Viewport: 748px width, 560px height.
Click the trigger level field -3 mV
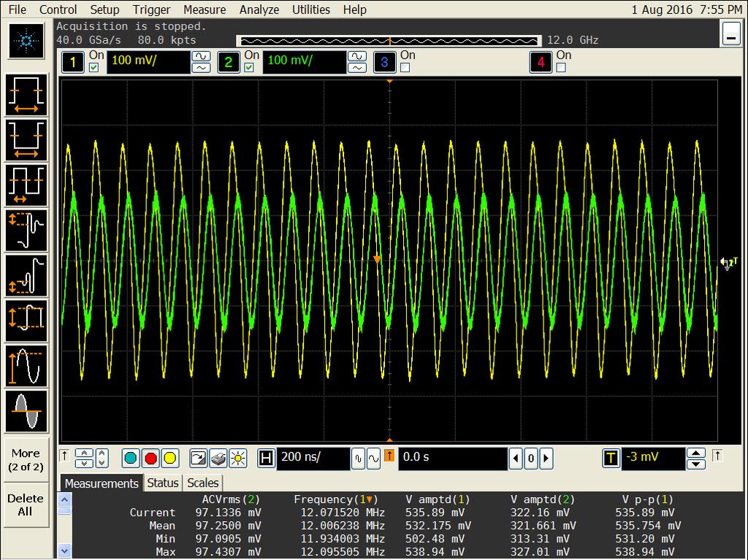pyautogui.click(x=653, y=459)
